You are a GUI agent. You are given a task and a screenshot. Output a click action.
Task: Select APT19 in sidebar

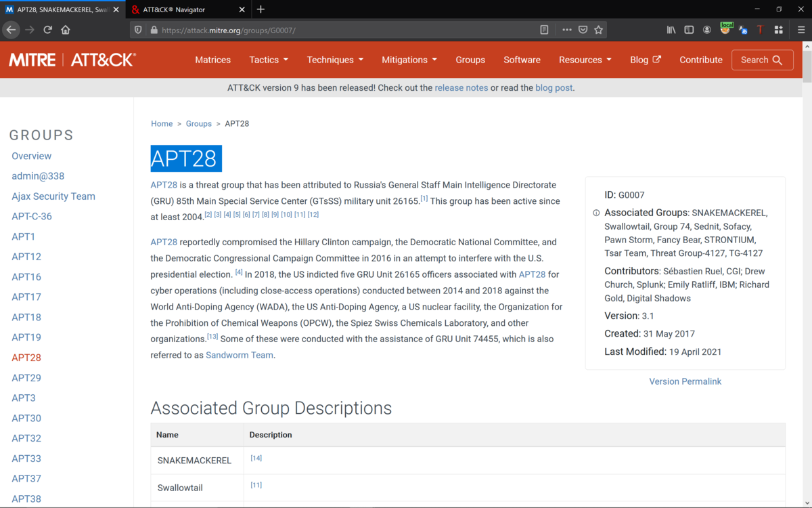pyautogui.click(x=26, y=337)
